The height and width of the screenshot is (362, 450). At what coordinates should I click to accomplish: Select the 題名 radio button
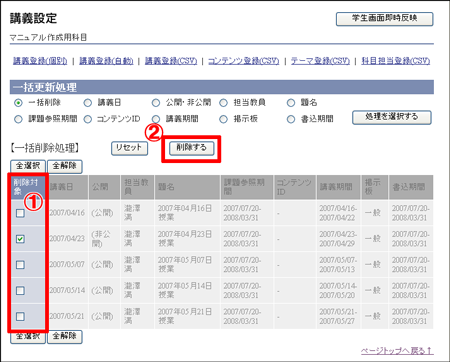tap(291, 103)
